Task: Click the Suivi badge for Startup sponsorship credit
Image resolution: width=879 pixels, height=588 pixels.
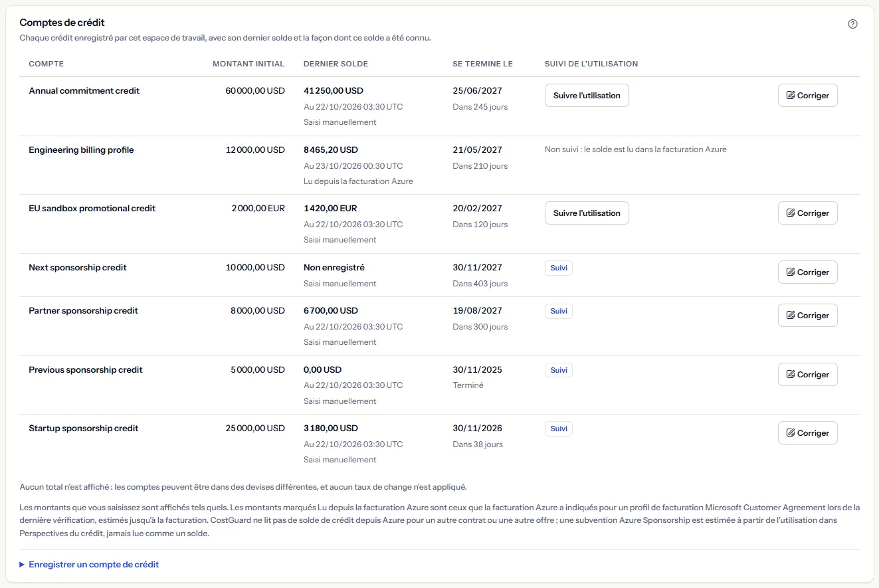Action: 559,429
